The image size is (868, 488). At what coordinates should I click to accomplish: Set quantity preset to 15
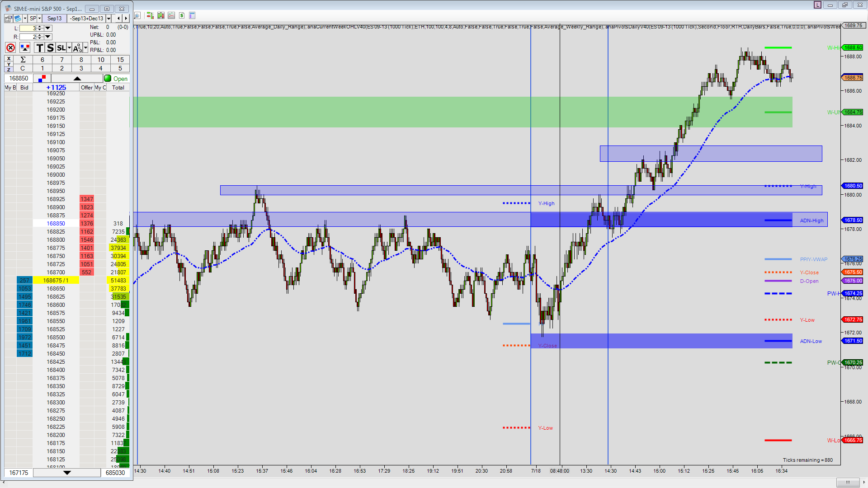click(x=120, y=60)
